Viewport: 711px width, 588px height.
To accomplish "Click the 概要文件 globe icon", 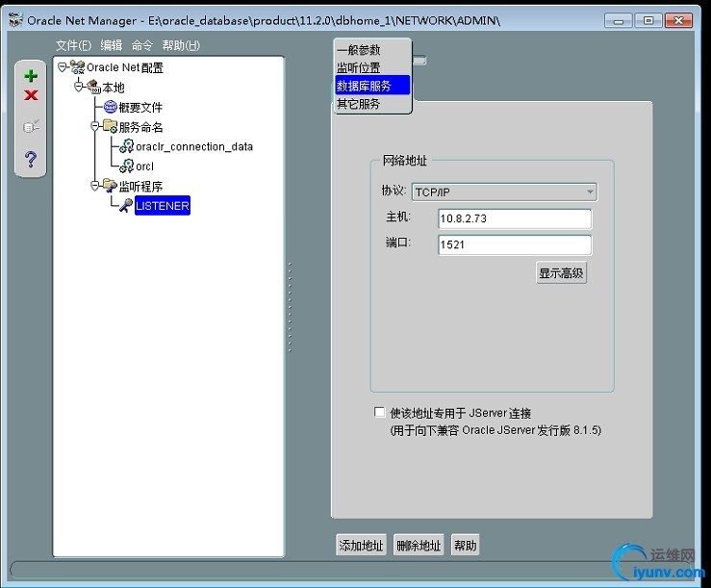I will pyautogui.click(x=111, y=107).
